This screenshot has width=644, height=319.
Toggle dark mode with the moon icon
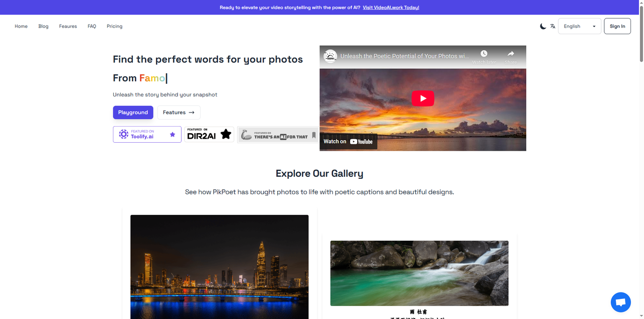(543, 26)
